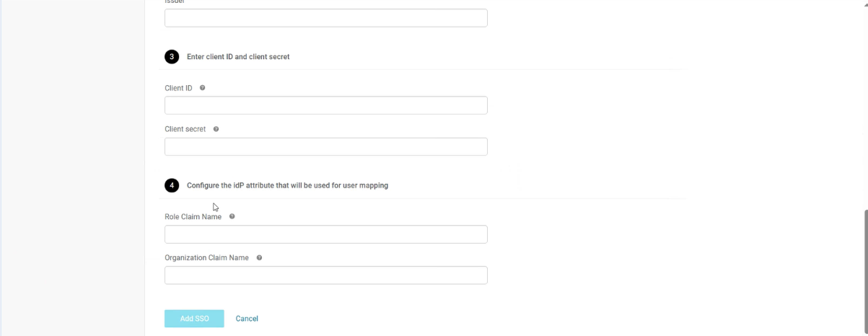Focus the Issuer text field
The height and width of the screenshot is (336, 868).
pos(326,18)
